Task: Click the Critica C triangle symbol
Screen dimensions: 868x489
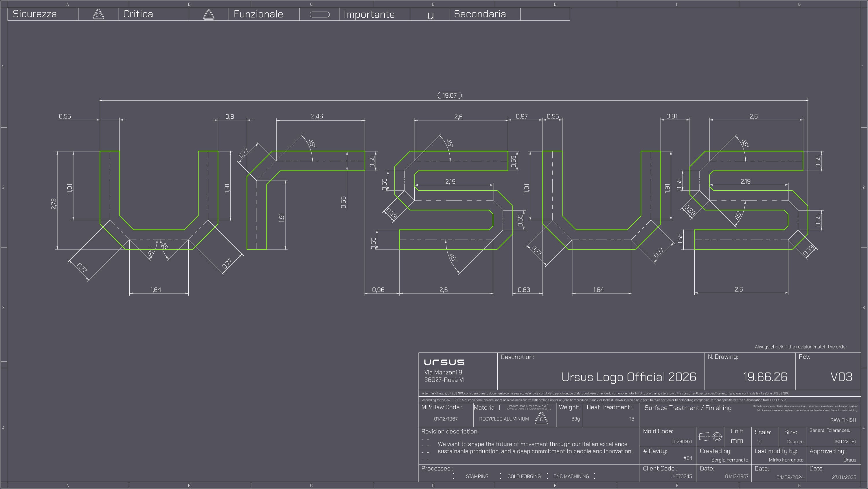Action: point(209,15)
